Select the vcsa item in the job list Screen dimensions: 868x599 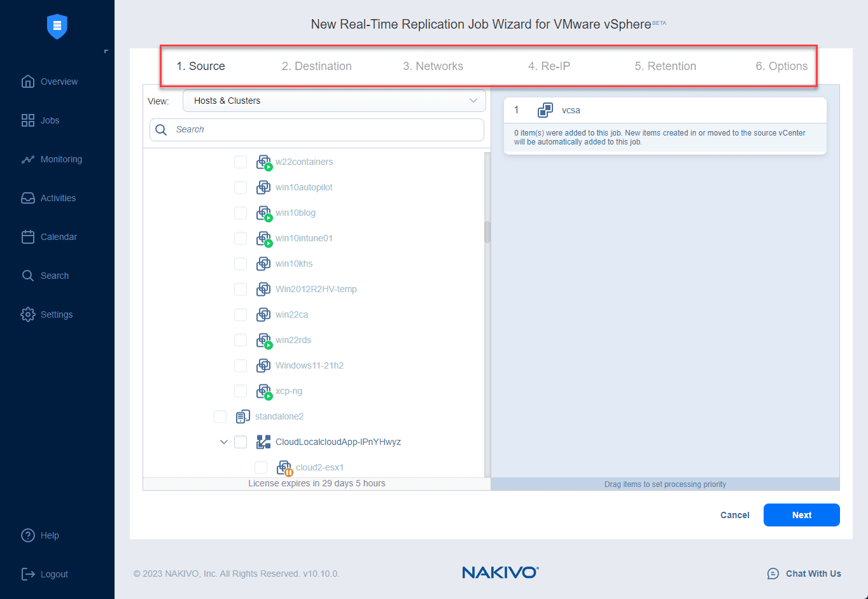tap(665, 110)
